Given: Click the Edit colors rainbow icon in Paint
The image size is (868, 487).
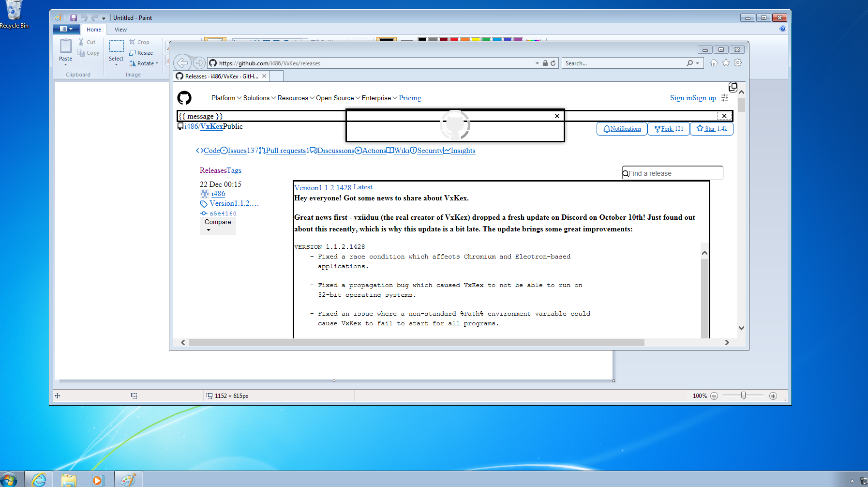Looking at the screenshot, I should (x=533, y=39).
